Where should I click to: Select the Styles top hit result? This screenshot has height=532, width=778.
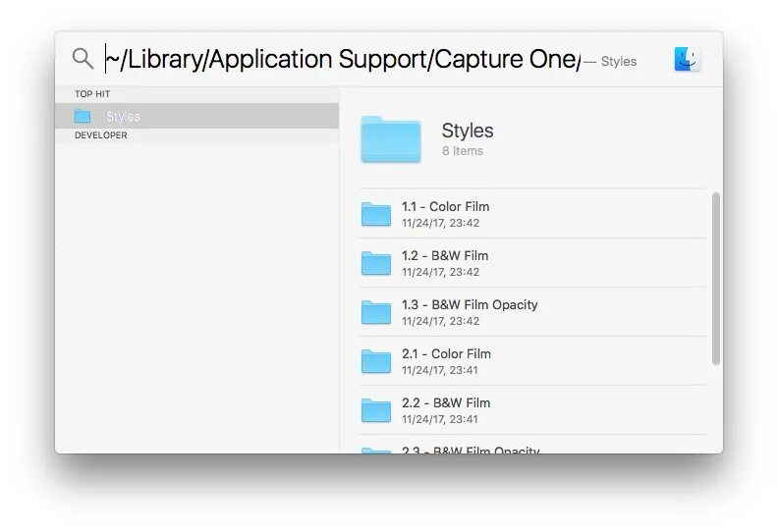pos(197,116)
